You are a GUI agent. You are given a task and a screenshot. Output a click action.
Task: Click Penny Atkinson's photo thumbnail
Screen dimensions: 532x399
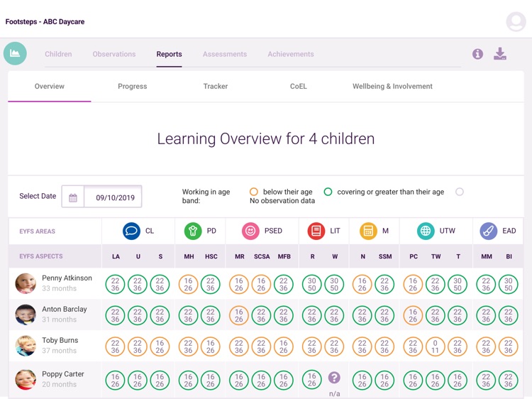tap(26, 283)
